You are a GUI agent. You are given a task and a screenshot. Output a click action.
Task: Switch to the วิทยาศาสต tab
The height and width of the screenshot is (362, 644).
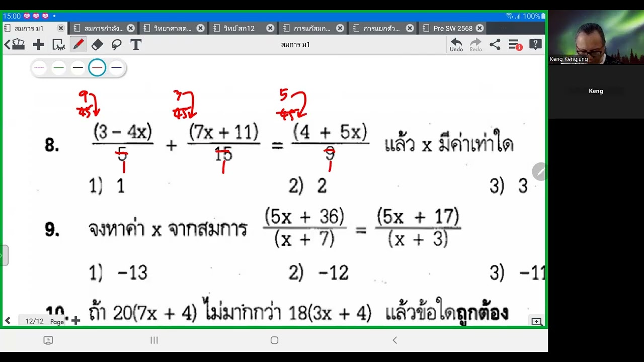click(x=173, y=28)
